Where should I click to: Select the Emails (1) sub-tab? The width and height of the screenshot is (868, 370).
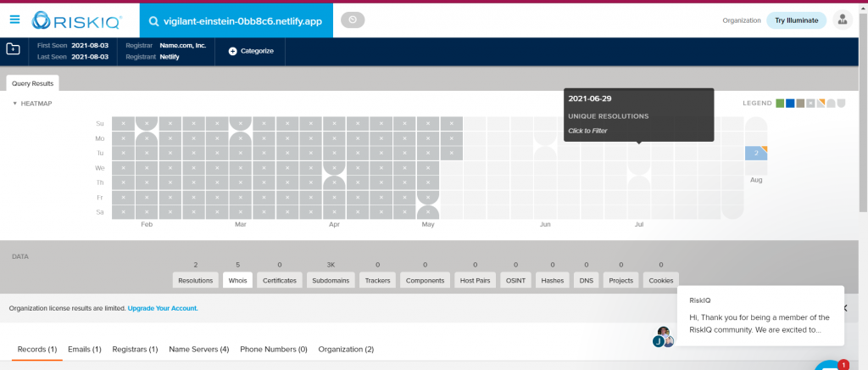click(85, 350)
